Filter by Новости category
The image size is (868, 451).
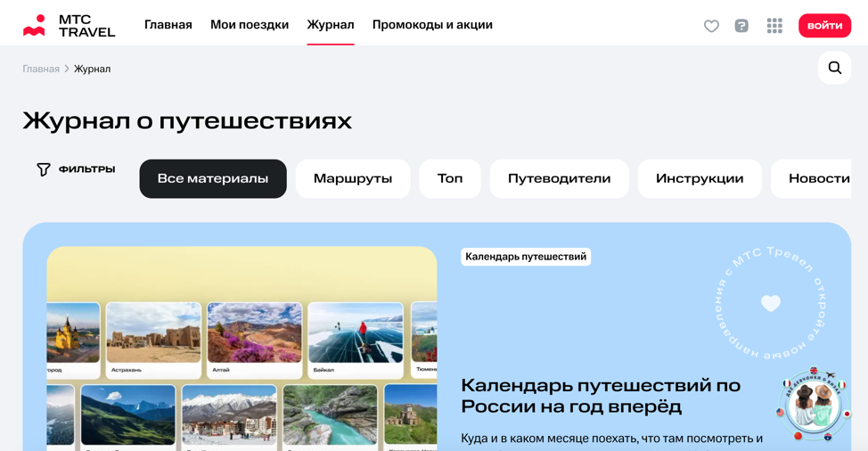click(x=812, y=179)
